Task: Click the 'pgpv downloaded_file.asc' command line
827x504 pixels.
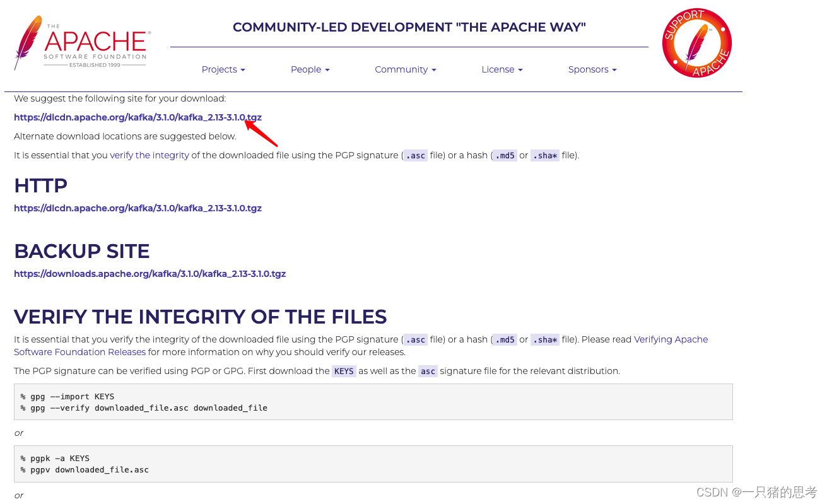Action: [85, 470]
